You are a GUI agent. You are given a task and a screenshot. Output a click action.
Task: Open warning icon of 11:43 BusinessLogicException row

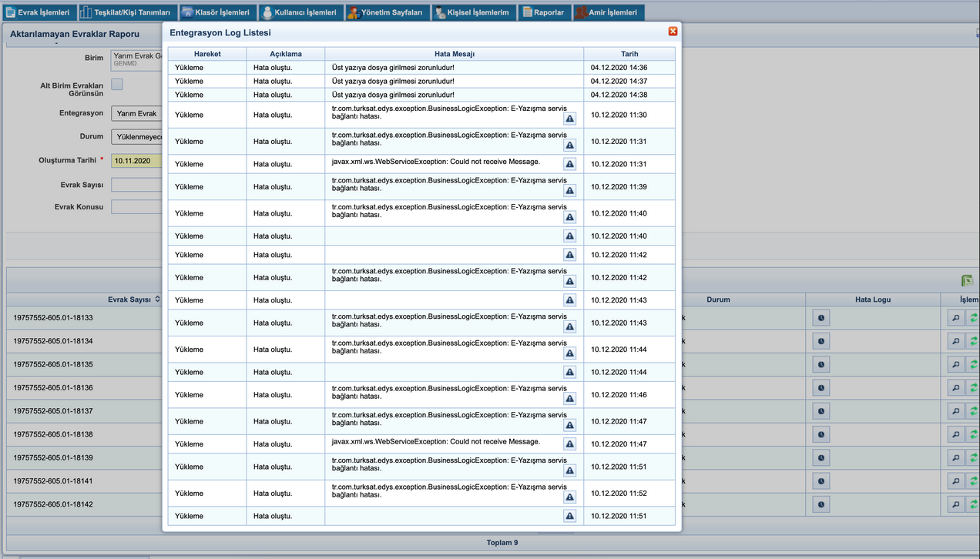(x=570, y=327)
